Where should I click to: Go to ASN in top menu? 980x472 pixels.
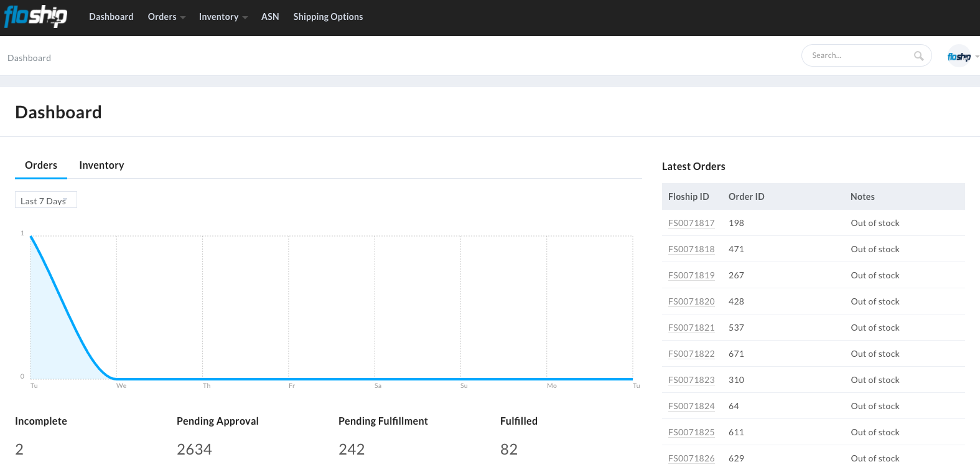(270, 17)
